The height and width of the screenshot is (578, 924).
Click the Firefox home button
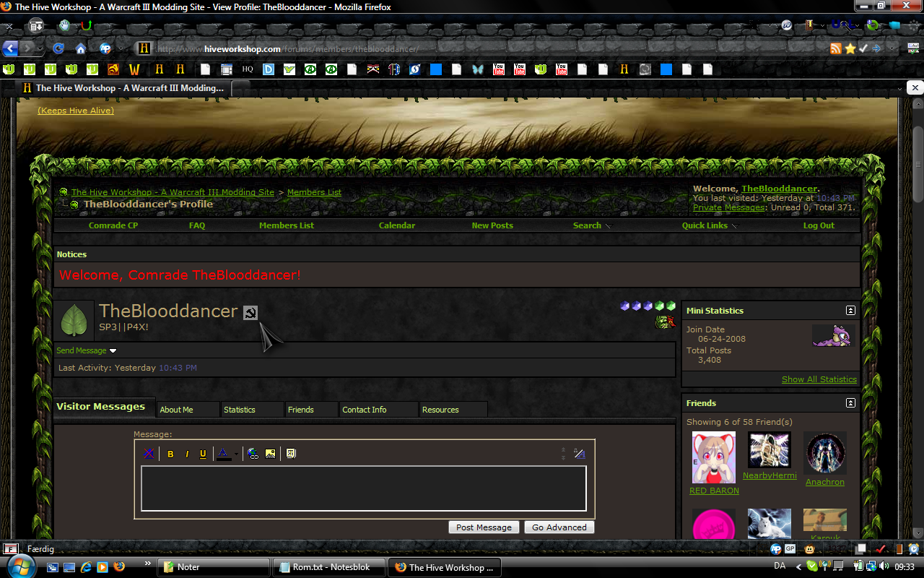81,48
